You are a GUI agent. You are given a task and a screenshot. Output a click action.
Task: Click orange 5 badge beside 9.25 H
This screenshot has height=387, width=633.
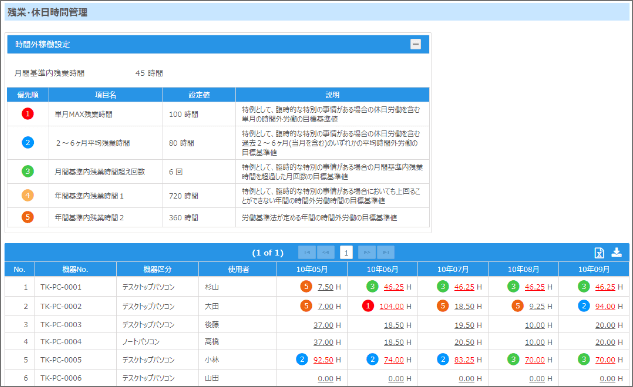click(518, 306)
